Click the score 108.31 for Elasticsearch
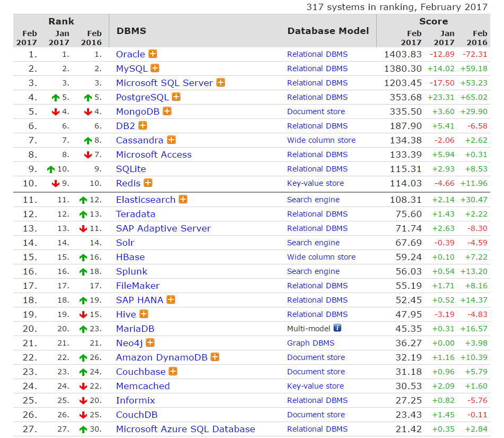Viewport: 504px width, 438px height. pyautogui.click(x=406, y=200)
